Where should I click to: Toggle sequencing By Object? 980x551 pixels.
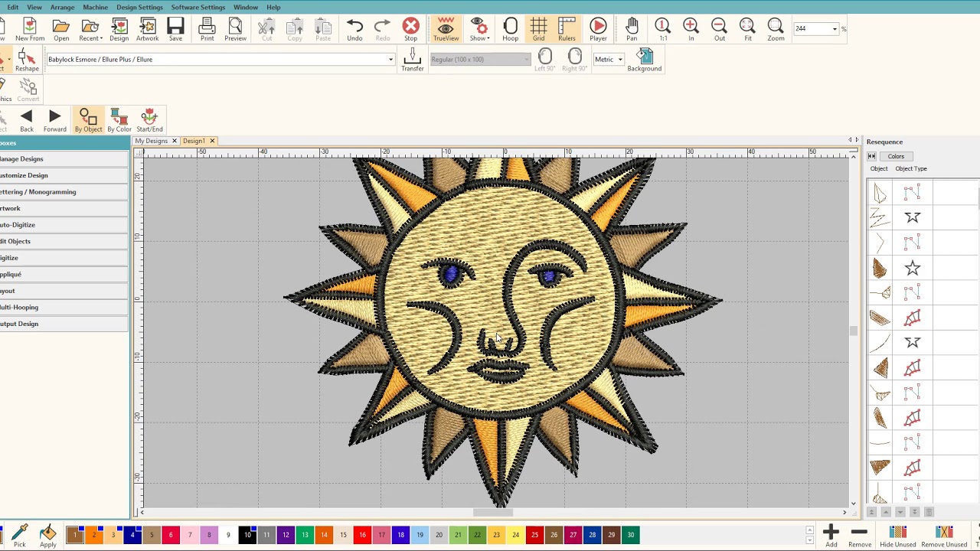[88, 120]
